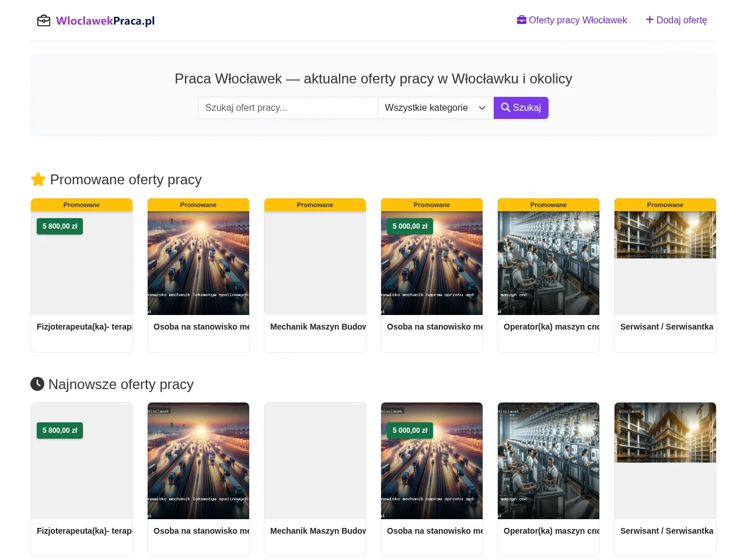Screen dimensions: 747x560
Task: Open newest Serwisant / Serwisantka offer title
Action: click(x=667, y=531)
